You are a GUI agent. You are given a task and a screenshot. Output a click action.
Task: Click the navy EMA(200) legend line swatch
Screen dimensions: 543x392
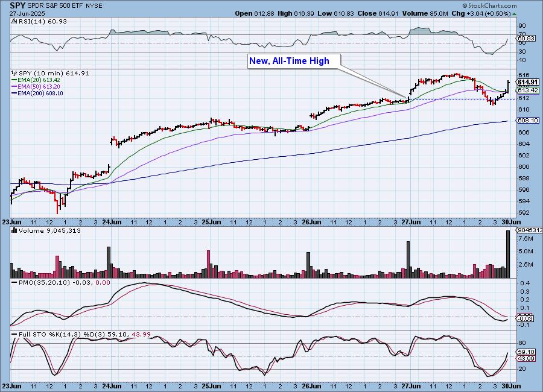click(x=14, y=93)
